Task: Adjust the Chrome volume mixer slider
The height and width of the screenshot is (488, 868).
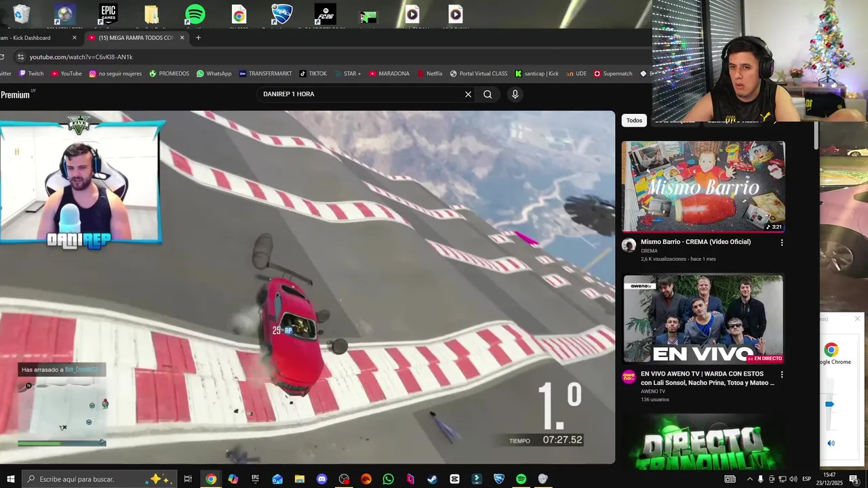Action: point(829,405)
